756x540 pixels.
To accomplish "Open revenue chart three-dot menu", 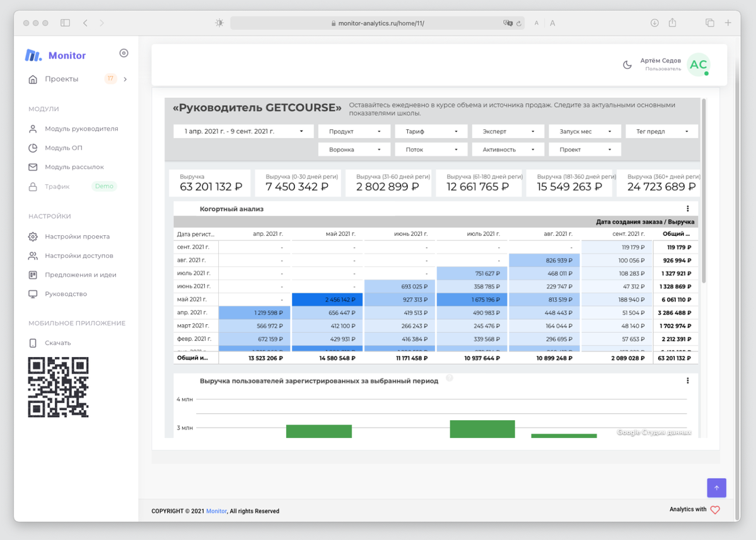I will [x=687, y=381].
